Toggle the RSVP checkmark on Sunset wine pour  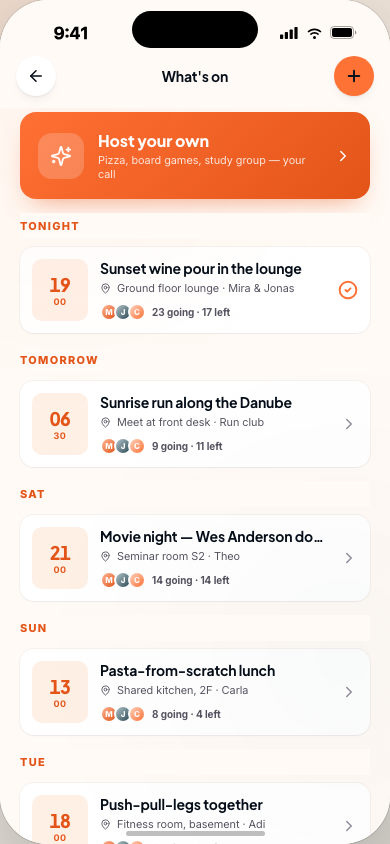click(348, 290)
